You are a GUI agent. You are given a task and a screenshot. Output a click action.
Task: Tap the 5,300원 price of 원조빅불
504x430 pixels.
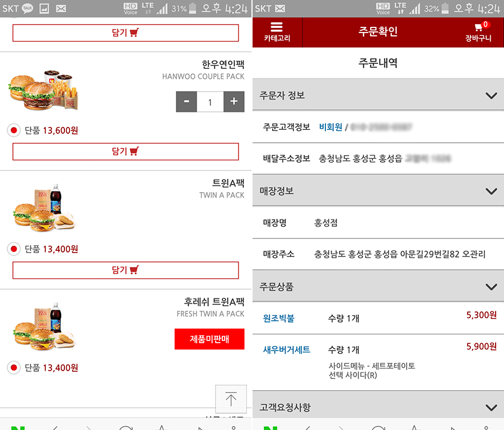pos(482,315)
